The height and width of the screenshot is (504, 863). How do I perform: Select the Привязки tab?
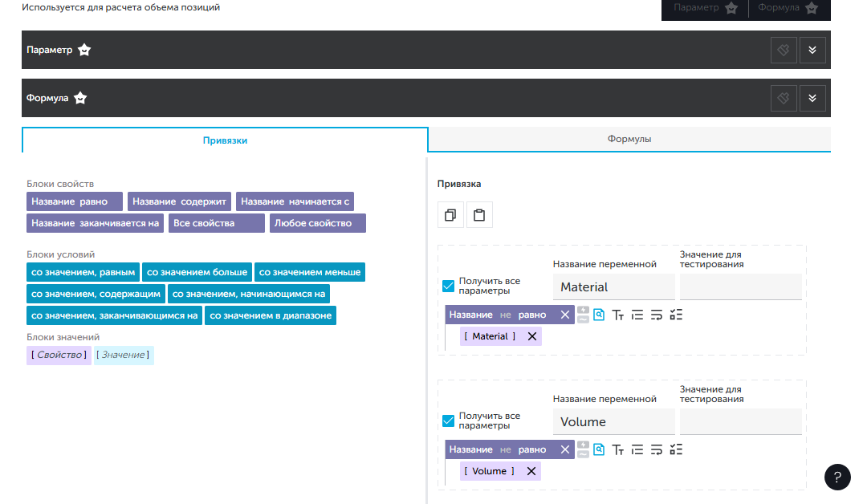[x=225, y=140]
